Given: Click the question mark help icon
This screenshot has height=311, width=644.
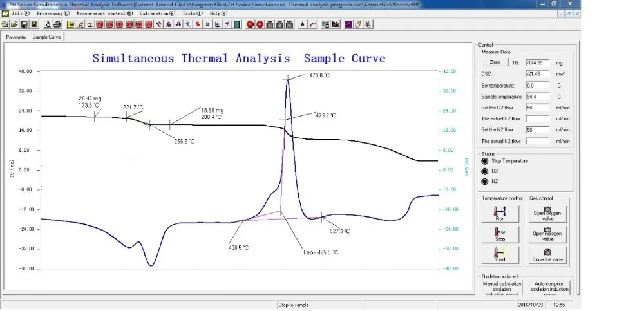Looking at the screenshot, I should 359,24.
